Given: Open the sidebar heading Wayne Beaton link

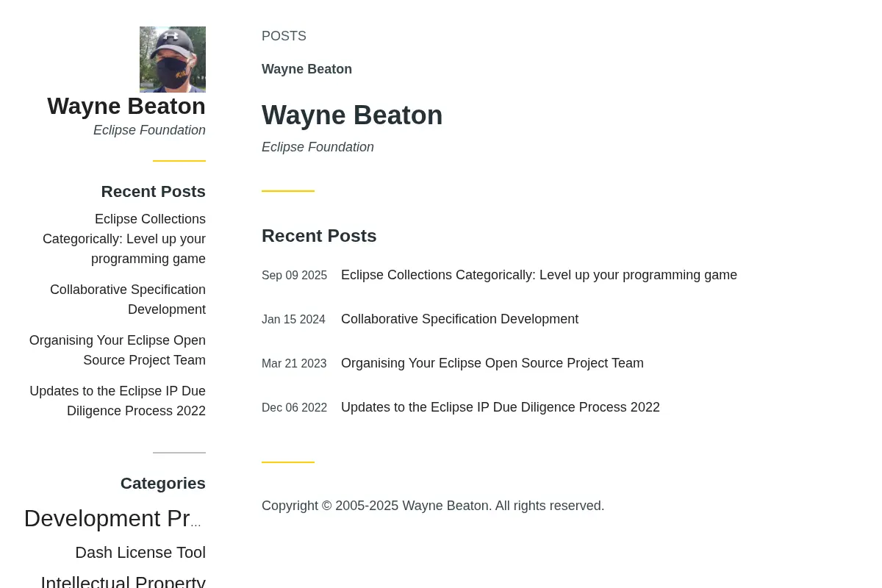Looking at the screenshot, I should [x=126, y=106].
